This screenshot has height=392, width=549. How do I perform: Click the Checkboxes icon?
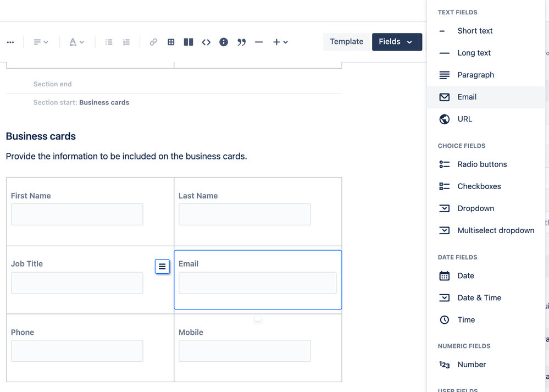(x=445, y=186)
